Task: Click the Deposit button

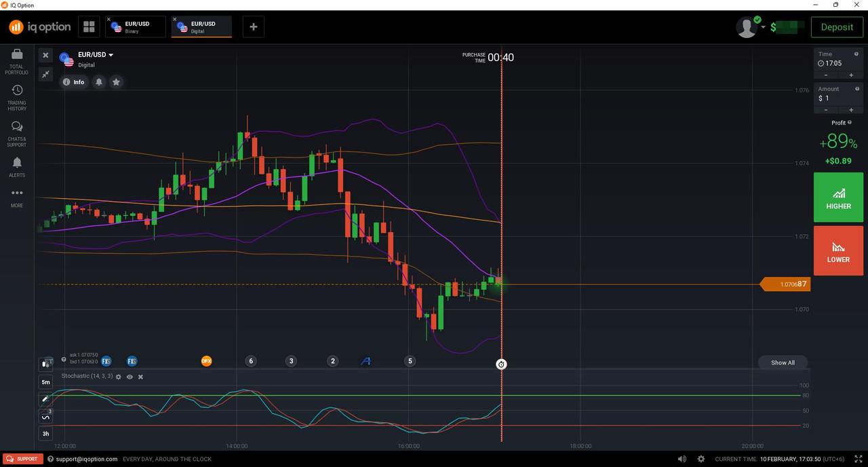Action: click(x=837, y=27)
